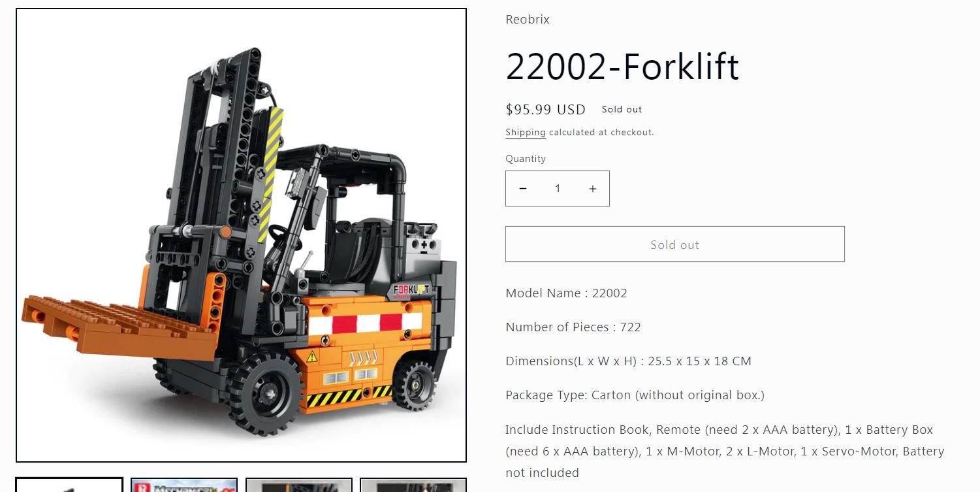Select the second thumbnail with red R logo
This screenshot has height=492, width=980.
[184, 485]
